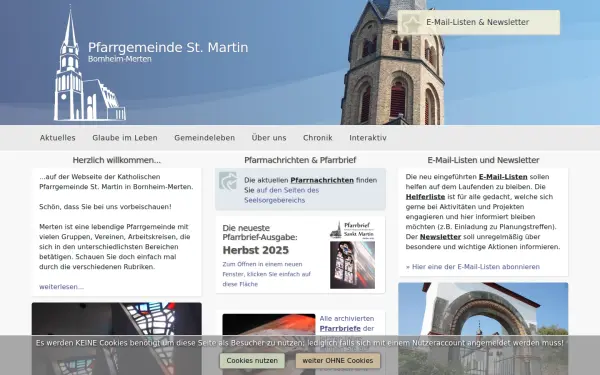Click the Herbst 2025 heading
Screen dimensions: 600x375
point(256,250)
